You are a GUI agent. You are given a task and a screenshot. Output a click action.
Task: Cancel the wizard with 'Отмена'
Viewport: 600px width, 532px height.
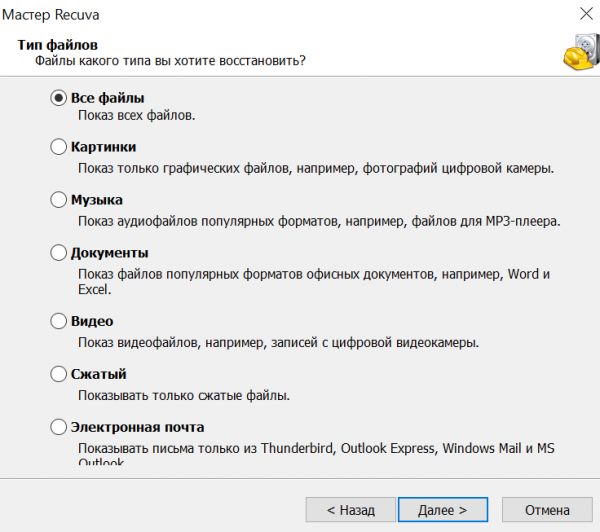547,510
